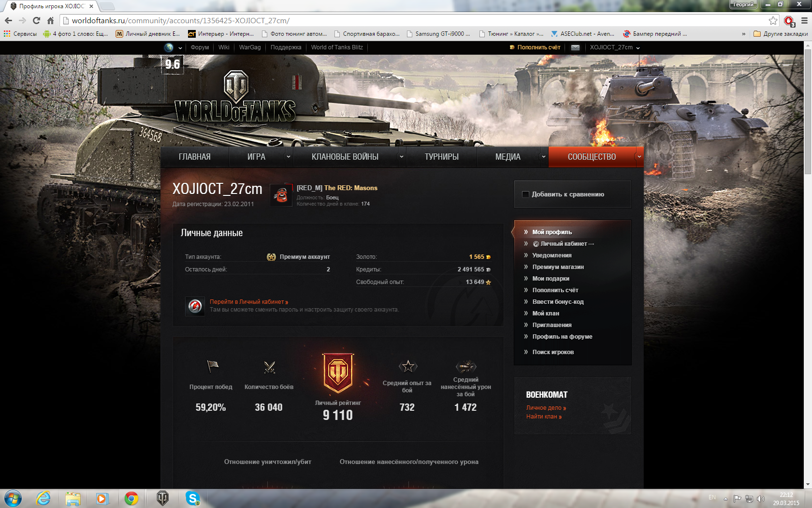Open The RED: Masons clan link
Screen dimensions: 812x508
tap(351, 188)
